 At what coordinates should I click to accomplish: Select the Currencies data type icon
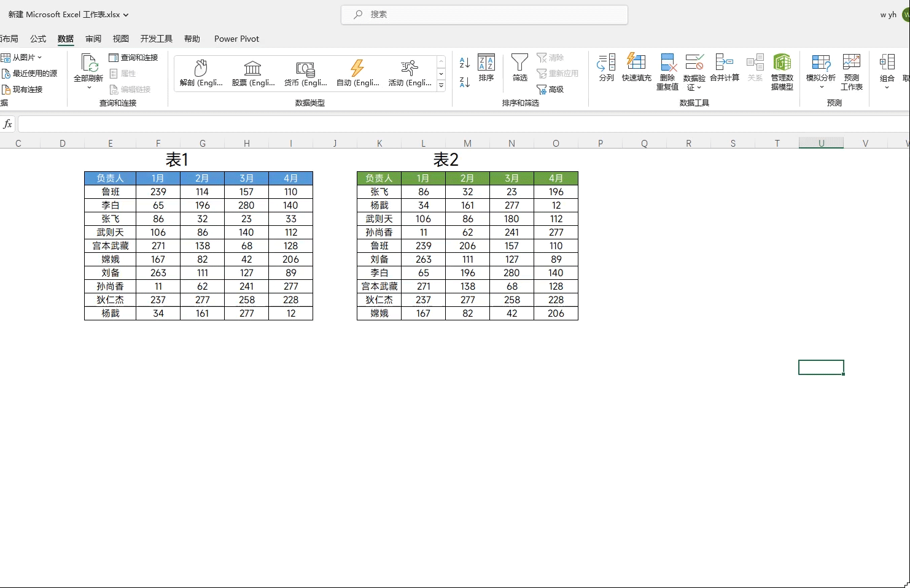(x=305, y=68)
